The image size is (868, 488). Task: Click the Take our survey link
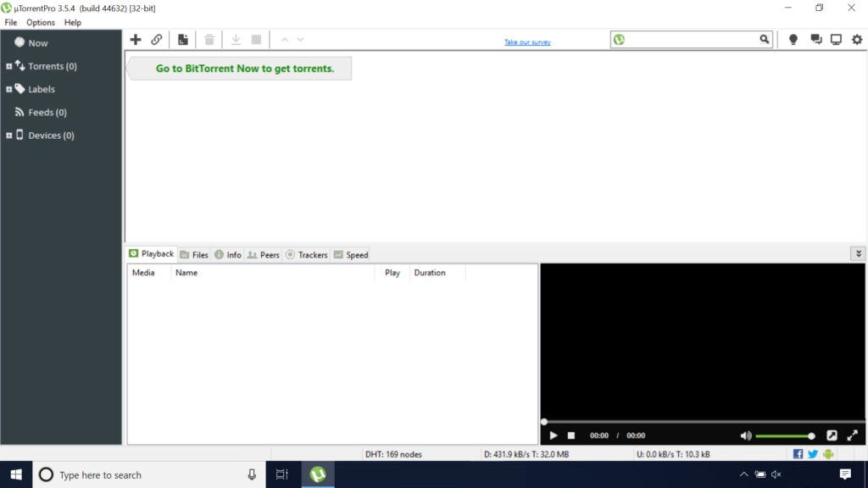(x=527, y=42)
